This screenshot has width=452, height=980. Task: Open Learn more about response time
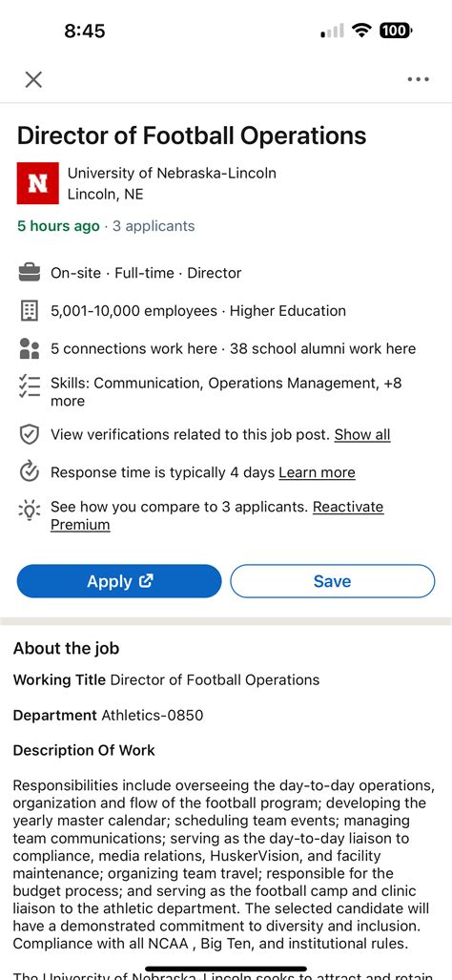(317, 472)
